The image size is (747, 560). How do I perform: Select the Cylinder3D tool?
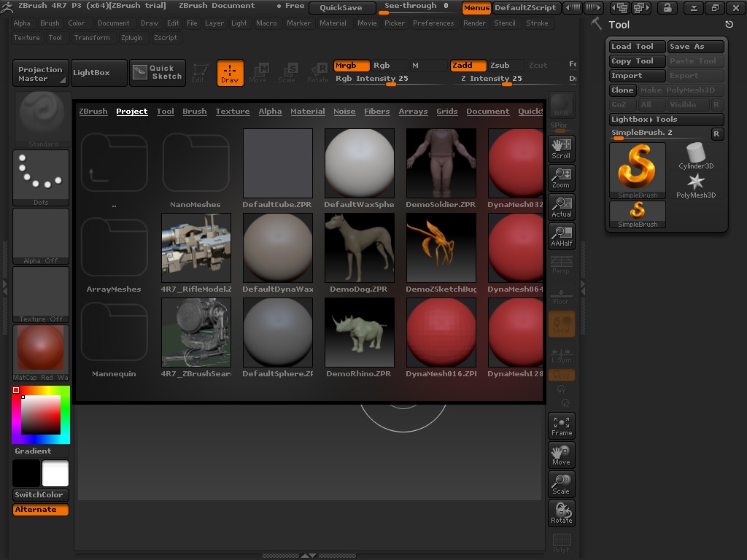click(x=696, y=156)
